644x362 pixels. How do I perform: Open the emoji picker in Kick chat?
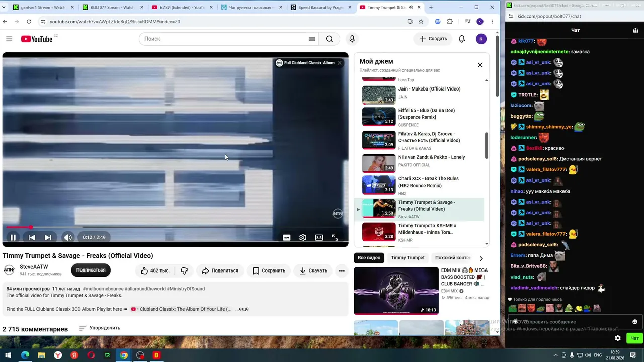click(x=635, y=322)
